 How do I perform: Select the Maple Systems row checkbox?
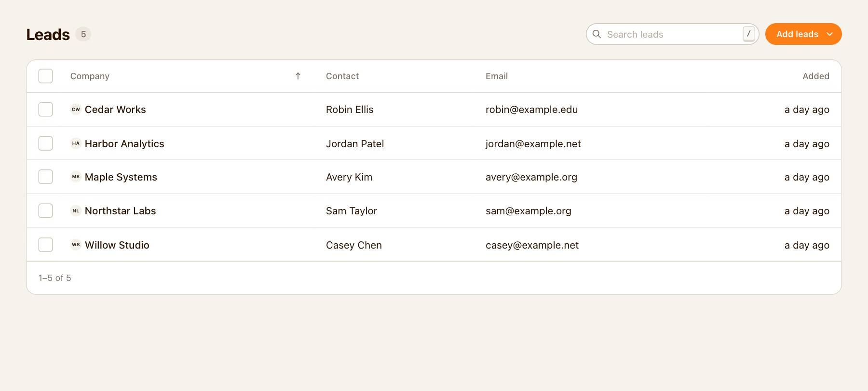click(46, 177)
